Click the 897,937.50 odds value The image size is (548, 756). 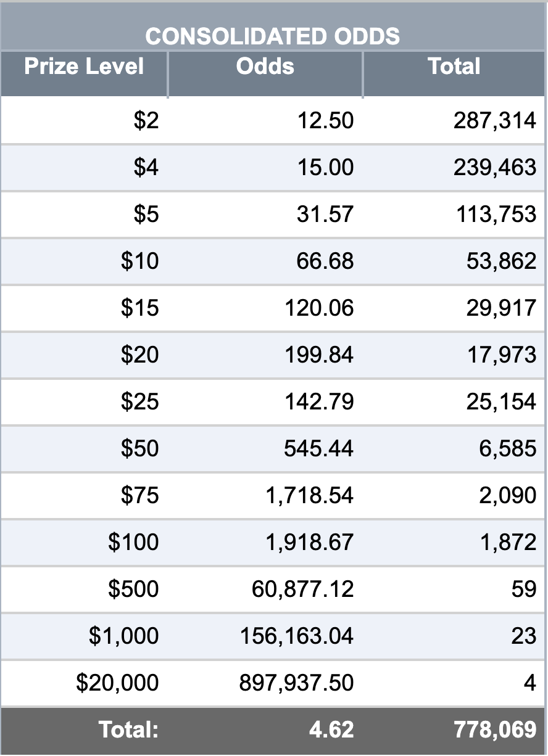click(x=297, y=683)
